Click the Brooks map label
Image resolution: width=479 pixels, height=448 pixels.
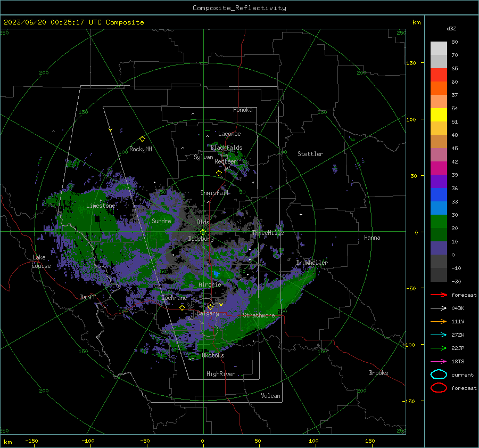point(378,373)
